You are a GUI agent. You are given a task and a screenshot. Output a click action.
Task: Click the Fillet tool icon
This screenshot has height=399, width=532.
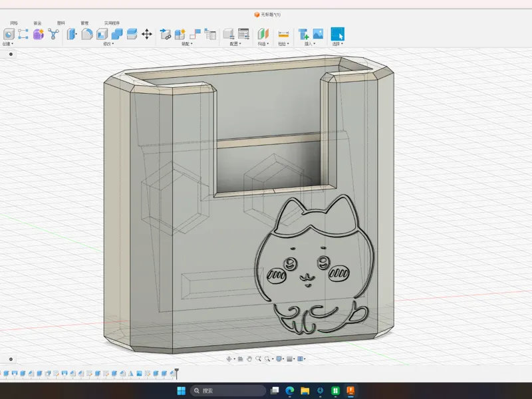tap(87, 34)
